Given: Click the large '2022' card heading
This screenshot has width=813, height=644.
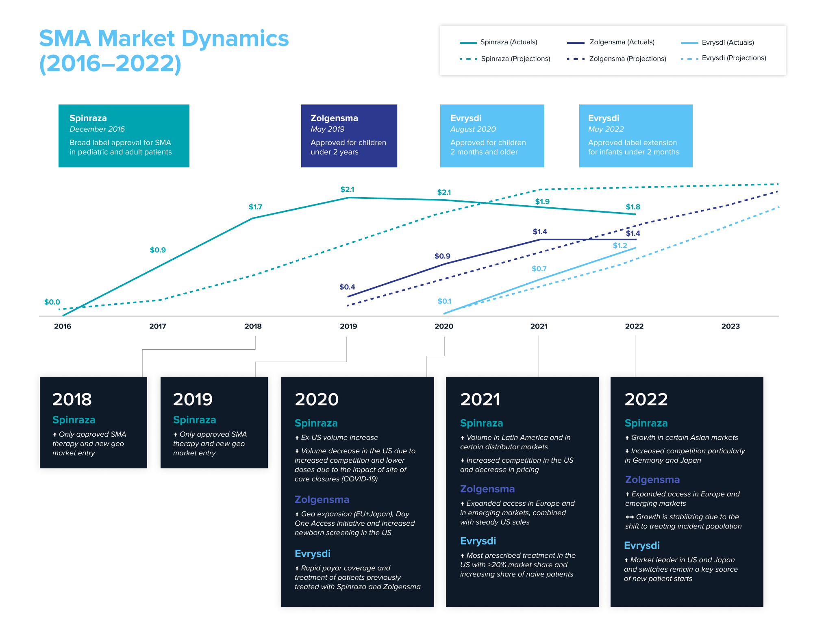Looking at the screenshot, I should pyautogui.click(x=646, y=399).
